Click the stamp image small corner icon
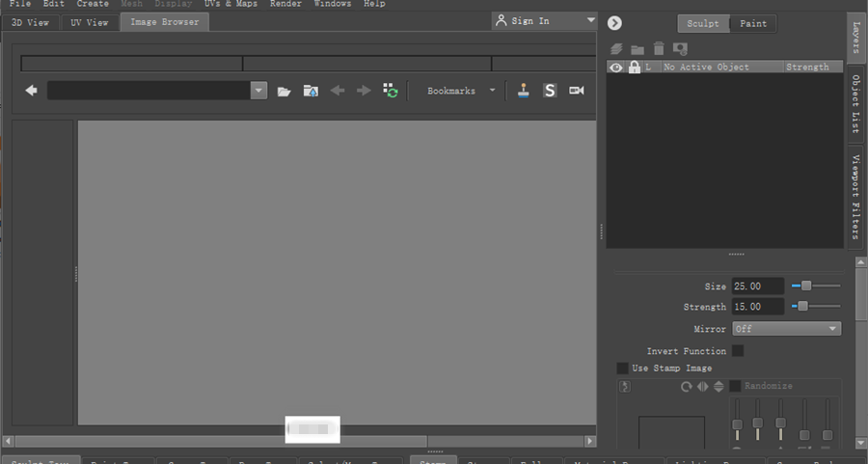This screenshot has height=464, width=868. 625,387
